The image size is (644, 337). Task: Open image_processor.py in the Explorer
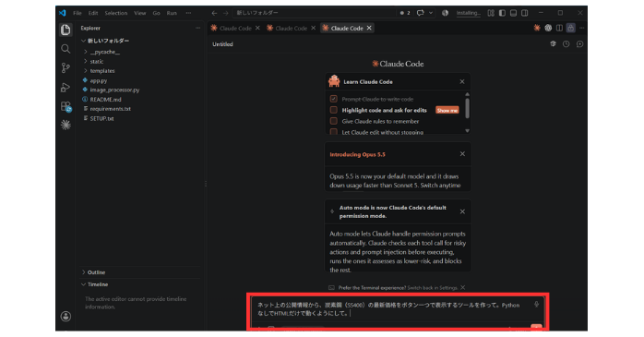[114, 90]
